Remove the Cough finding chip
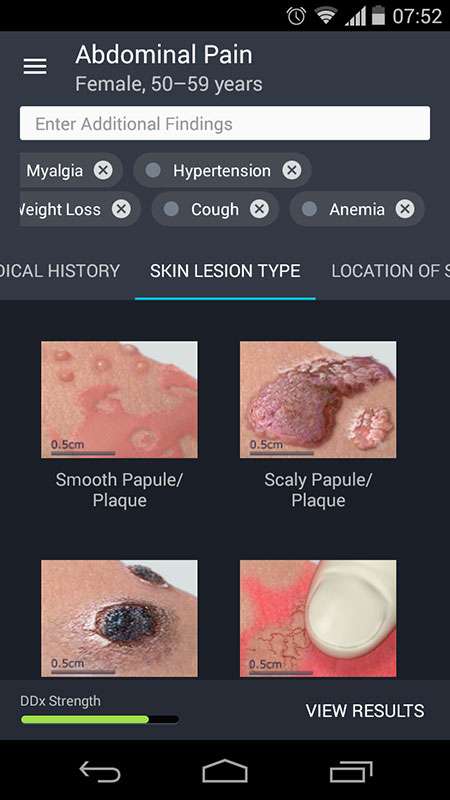This screenshot has height=800, width=450. (x=259, y=209)
